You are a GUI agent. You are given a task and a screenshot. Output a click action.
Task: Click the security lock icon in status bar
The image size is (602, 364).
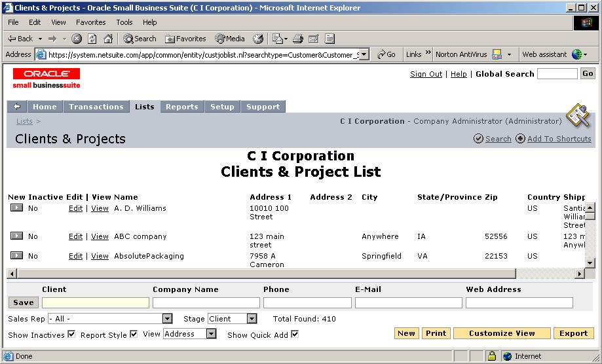[x=492, y=356]
